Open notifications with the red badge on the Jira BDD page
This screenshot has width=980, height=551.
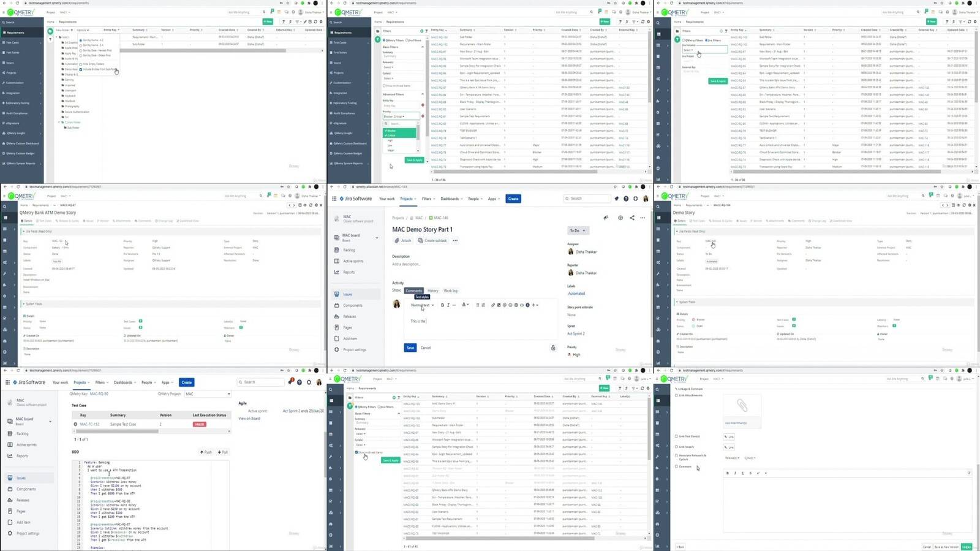pyautogui.click(x=290, y=382)
